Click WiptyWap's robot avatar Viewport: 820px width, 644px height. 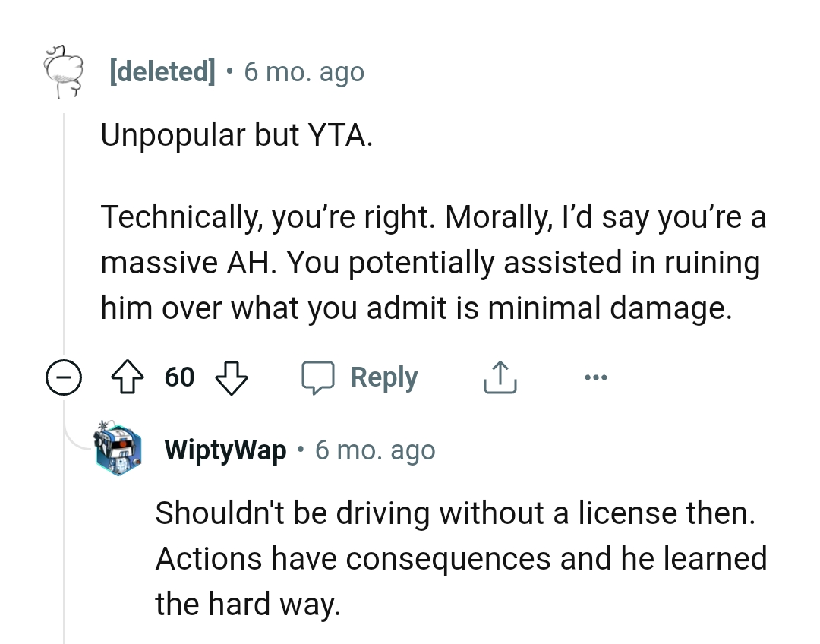tap(119, 449)
